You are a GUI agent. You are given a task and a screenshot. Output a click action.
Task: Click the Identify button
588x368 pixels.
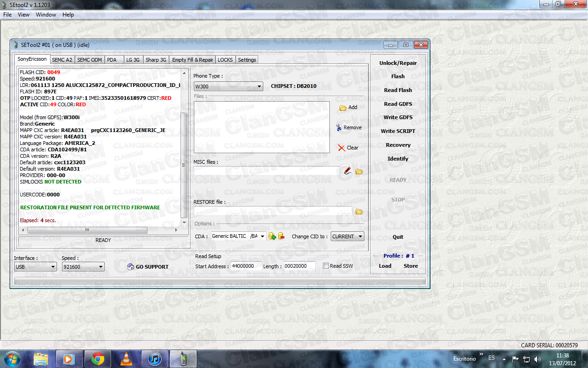[x=398, y=159]
